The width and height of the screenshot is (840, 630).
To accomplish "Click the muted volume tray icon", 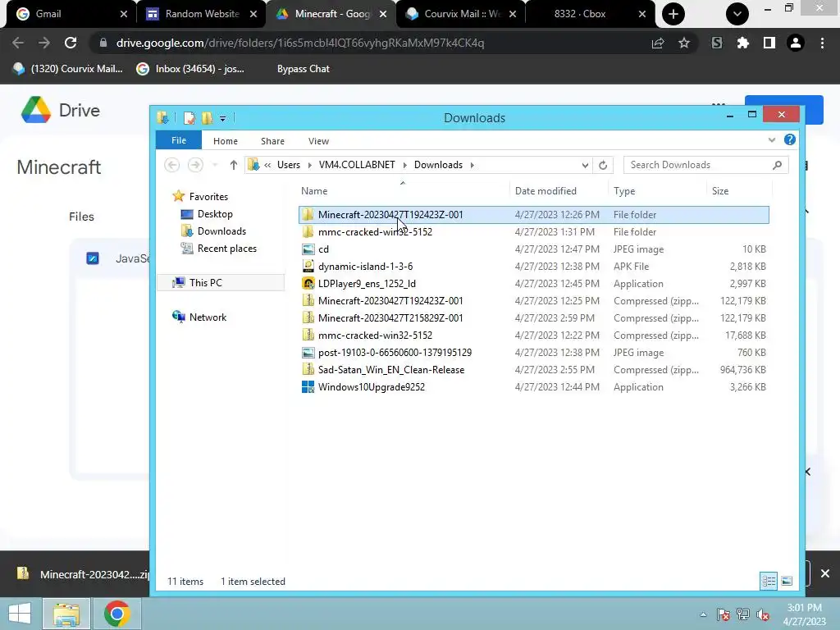I will tap(763, 614).
